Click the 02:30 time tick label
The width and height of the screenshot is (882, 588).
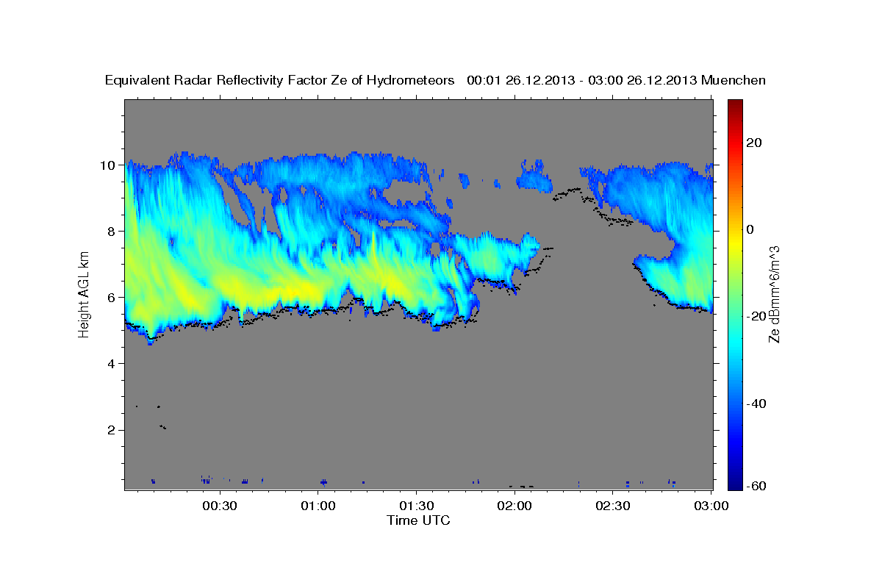point(613,506)
